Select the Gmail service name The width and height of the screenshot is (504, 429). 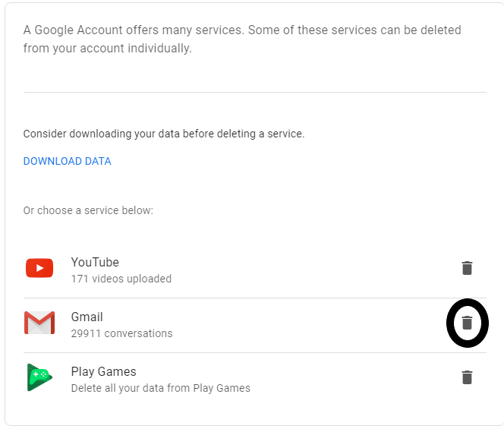87,317
